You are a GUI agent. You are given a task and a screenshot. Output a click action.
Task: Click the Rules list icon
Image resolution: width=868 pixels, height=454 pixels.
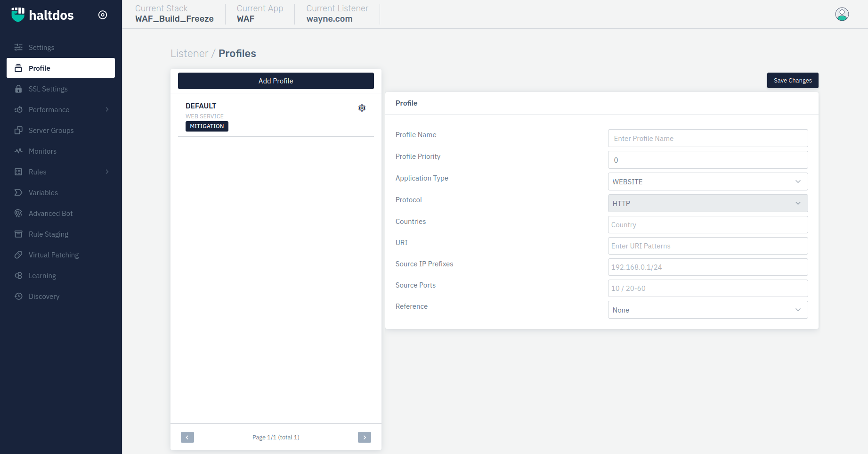(x=18, y=172)
